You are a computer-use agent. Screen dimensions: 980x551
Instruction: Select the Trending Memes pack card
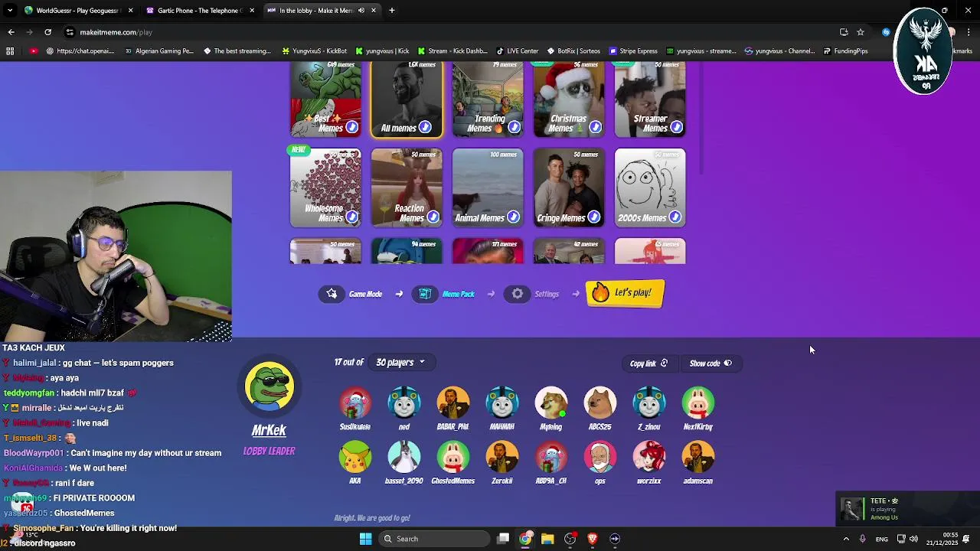click(488, 99)
